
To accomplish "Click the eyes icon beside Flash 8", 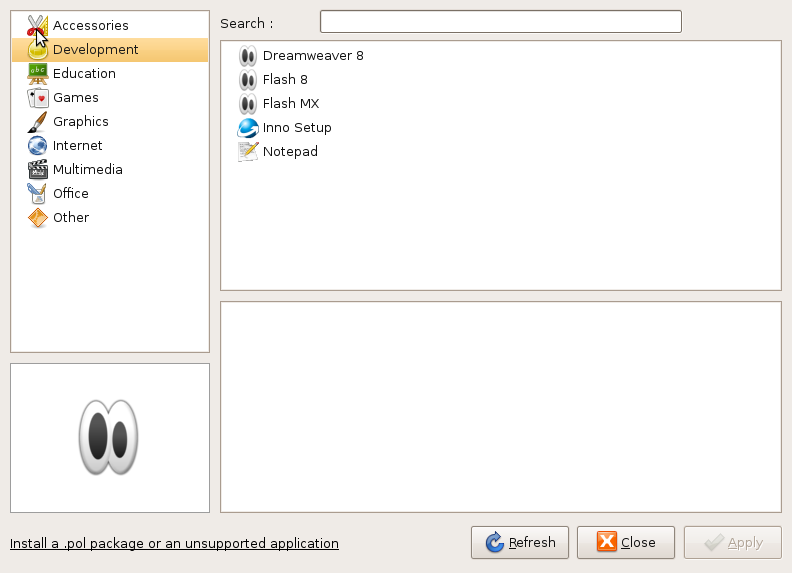I will click(248, 80).
